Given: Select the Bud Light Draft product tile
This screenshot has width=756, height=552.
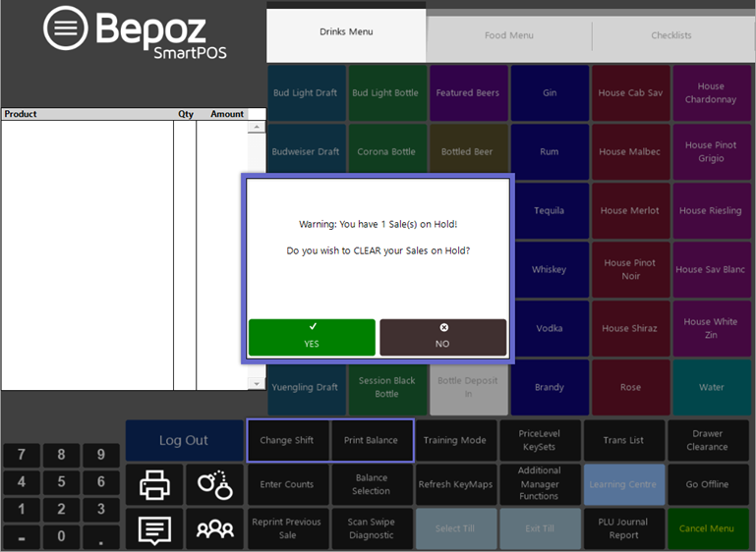Looking at the screenshot, I should (306, 93).
